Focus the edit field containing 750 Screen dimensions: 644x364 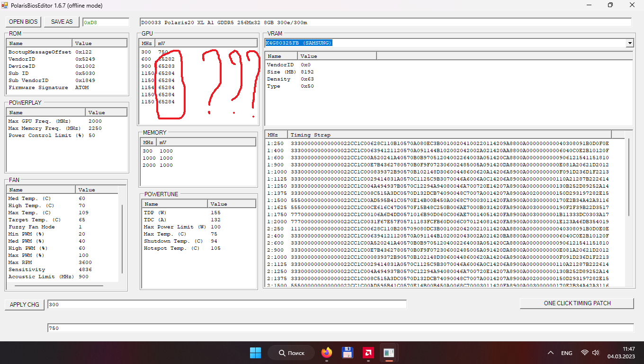click(340, 328)
